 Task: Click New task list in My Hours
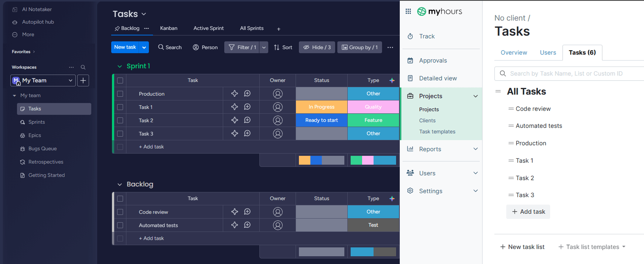(522, 247)
